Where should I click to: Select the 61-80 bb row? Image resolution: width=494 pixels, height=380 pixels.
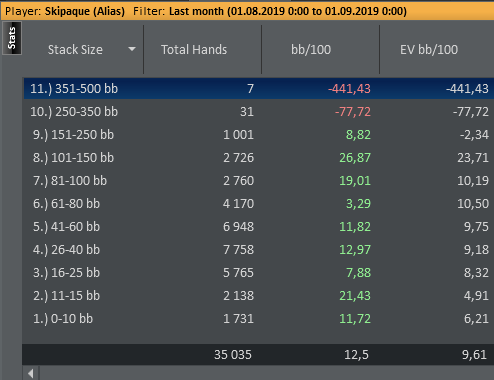259,204
